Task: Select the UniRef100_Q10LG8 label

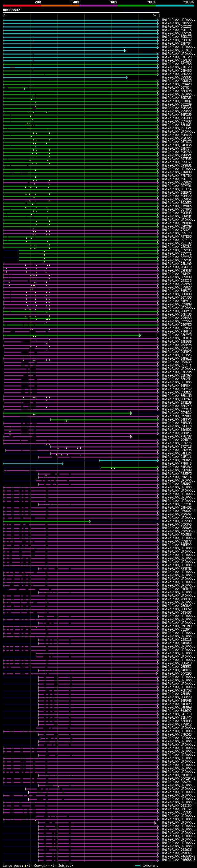Action: (x=177, y=60)
